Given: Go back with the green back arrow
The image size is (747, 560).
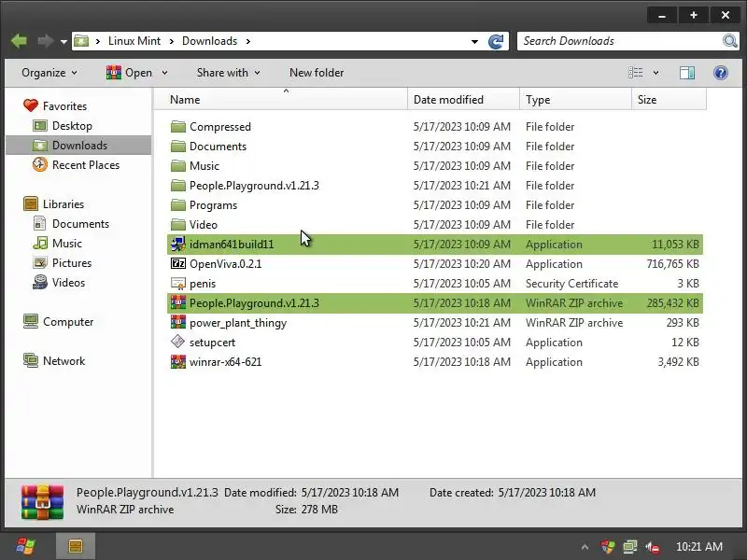Looking at the screenshot, I should (19, 41).
